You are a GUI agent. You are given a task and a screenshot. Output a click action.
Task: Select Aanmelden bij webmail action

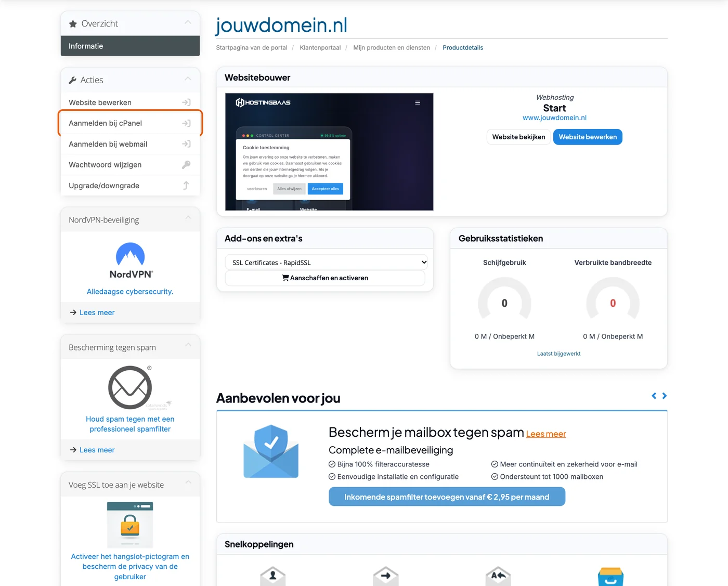(x=130, y=144)
